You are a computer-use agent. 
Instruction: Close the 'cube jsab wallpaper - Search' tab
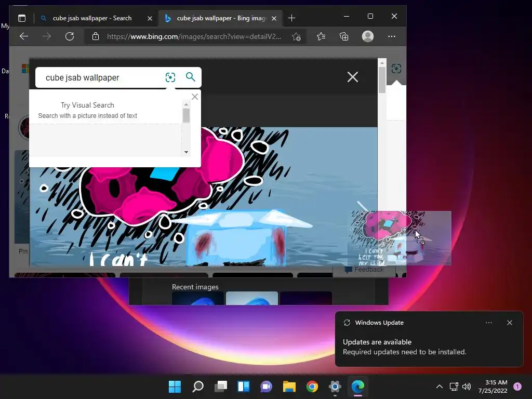[150, 18]
